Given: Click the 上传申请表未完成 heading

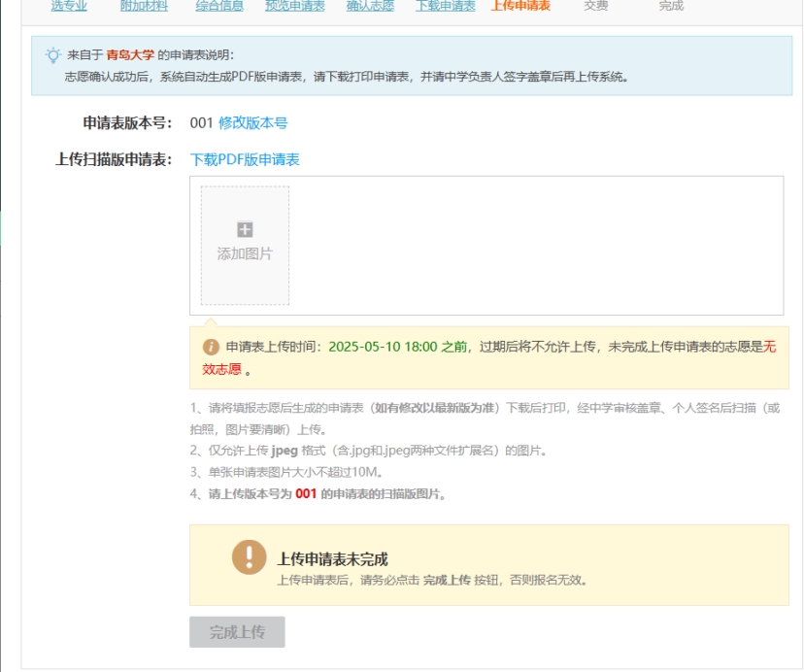Looking at the screenshot, I should pyautogui.click(x=332, y=559).
